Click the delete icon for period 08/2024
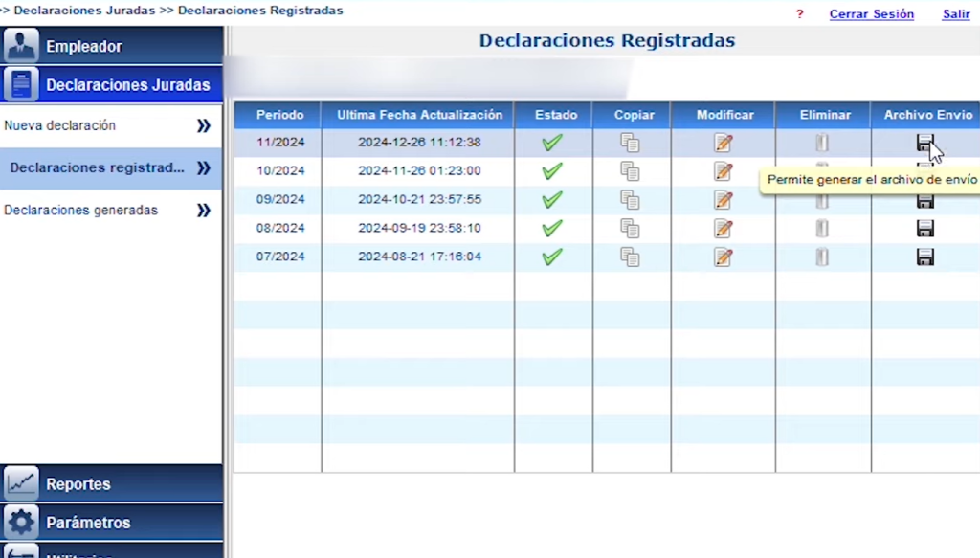 coord(822,229)
